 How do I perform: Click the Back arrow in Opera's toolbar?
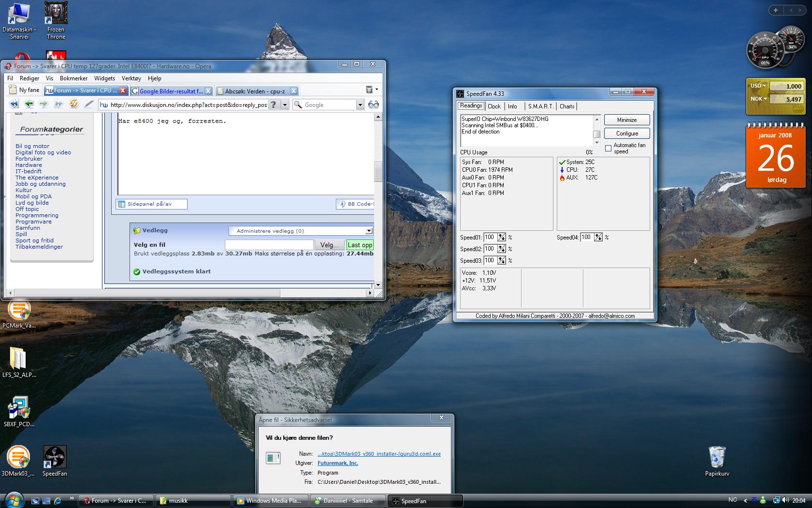(29, 104)
